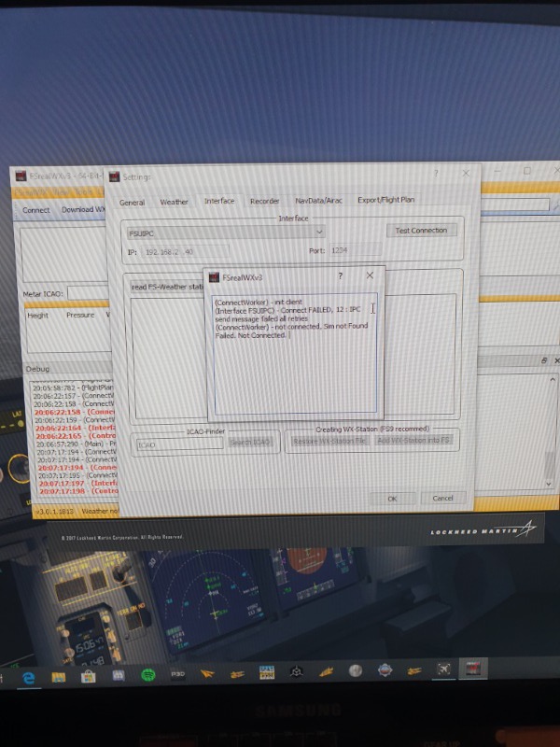Click the TERR ON ND cockpit pushbutton

(x=135, y=622)
